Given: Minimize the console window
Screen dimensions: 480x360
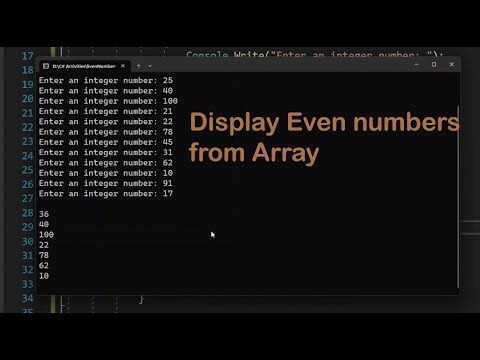Looking at the screenshot, I should tap(416, 65).
